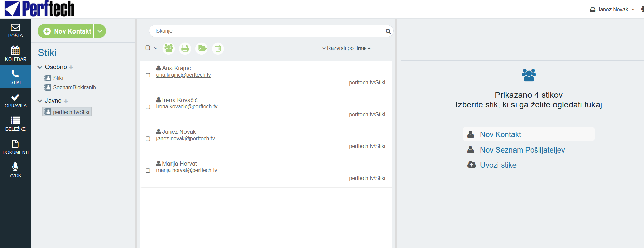Viewport: 644px width, 248px height.
Task: Click the person icon beside Janez Novak contact
Action: point(159,132)
